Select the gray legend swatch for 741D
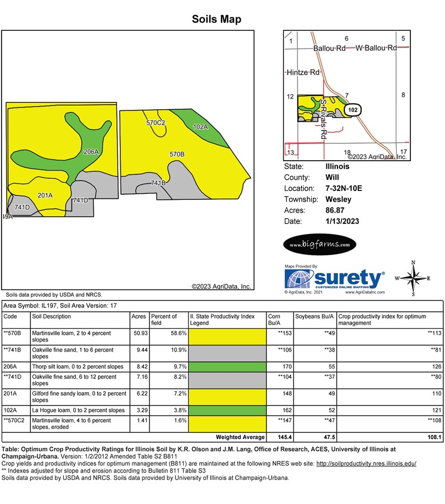Screen dimensions: 445x504 [227, 380]
